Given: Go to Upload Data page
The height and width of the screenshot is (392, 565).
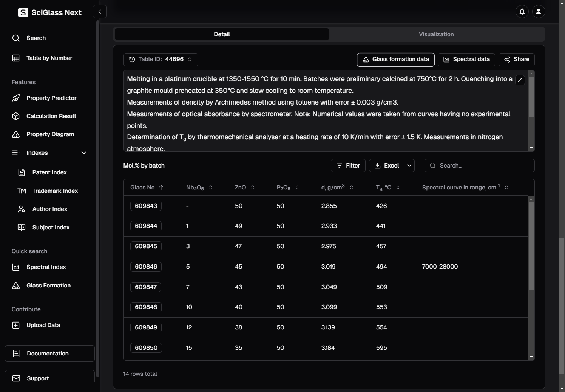Looking at the screenshot, I should [43, 325].
